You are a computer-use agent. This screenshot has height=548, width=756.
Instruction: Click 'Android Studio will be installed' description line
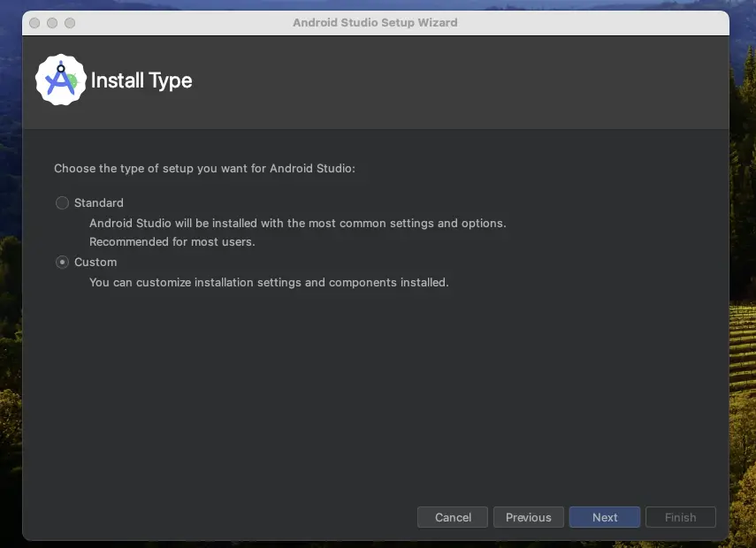coord(297,223)
